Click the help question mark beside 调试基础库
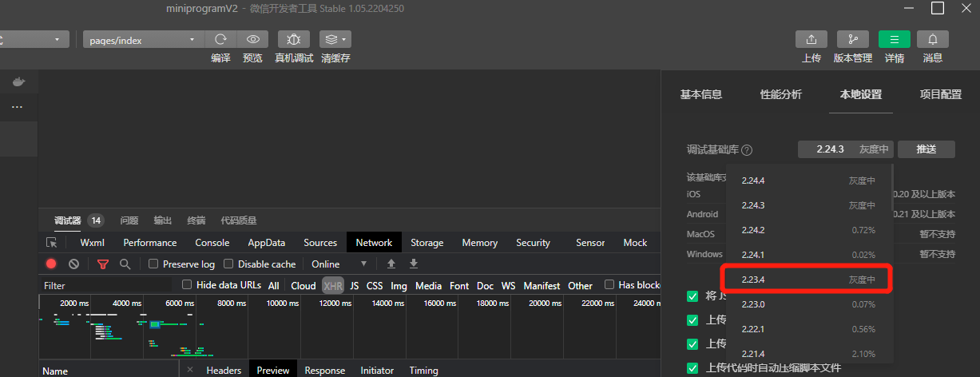Viewport: 980px width, 377px height. [x=747, y=149]
